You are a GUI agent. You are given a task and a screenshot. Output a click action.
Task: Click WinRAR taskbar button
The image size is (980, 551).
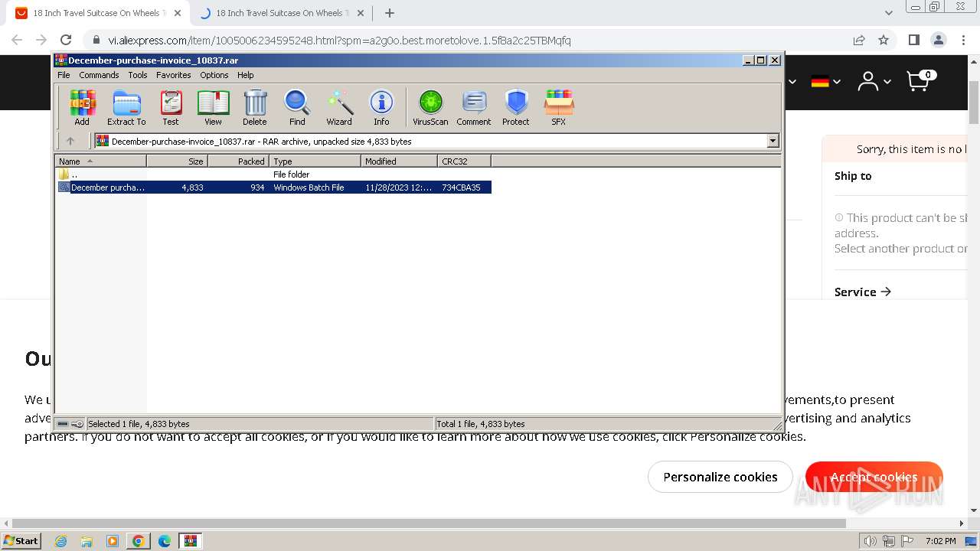coord(191,541)
